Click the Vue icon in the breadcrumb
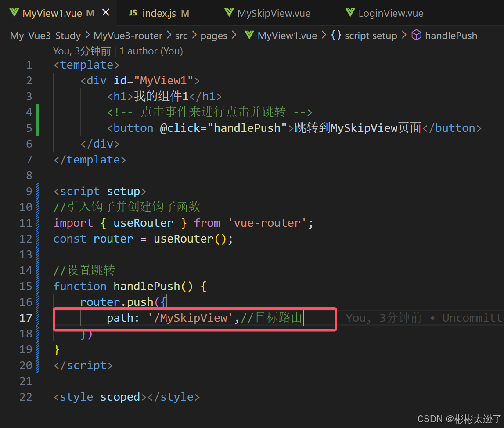The width and height of the screenshot is (504, 428). pyautogui.click(x=249, y=35)
